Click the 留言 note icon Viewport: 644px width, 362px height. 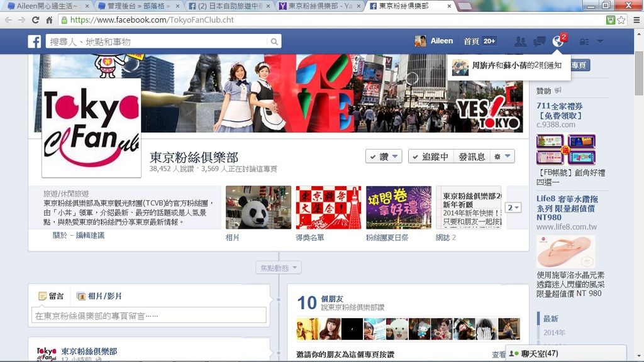pyautogui.click(x=42, y=296)
